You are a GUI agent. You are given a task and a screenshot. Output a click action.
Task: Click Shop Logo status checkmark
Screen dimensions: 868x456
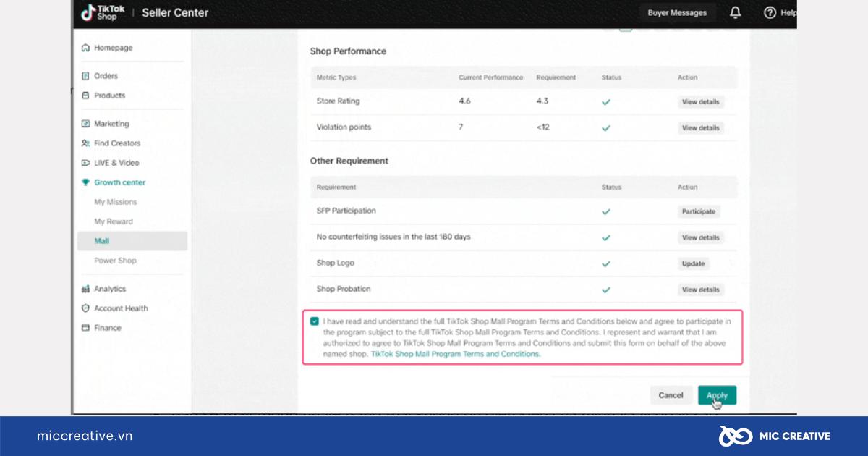(x=606, y=264)
